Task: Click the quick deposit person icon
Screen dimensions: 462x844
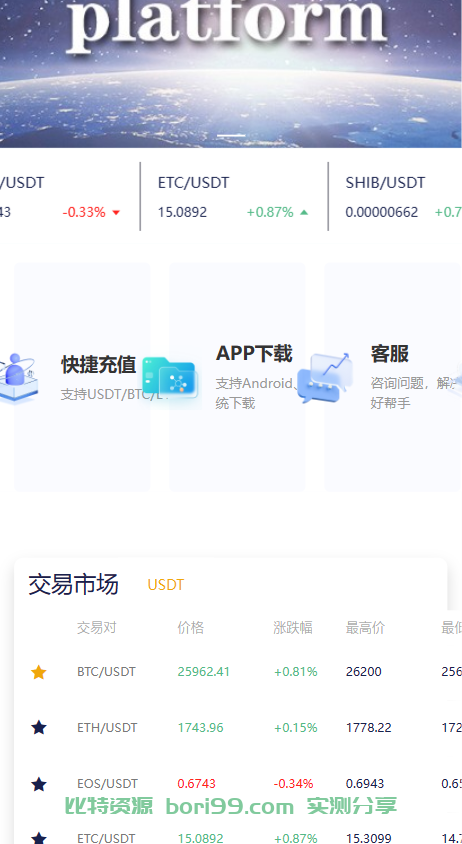Action: (x=17, y=378)
